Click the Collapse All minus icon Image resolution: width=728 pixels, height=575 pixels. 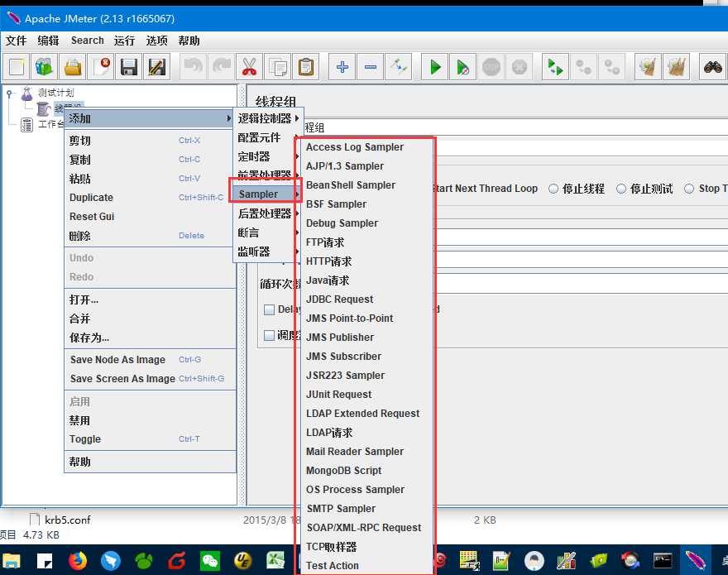click(371, 67)
